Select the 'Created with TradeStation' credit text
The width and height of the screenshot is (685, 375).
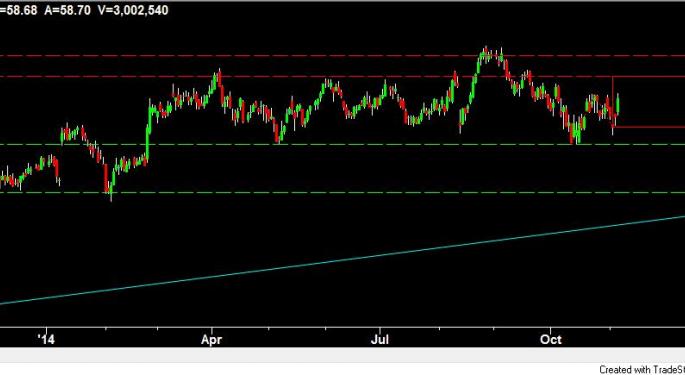point(642,369)
